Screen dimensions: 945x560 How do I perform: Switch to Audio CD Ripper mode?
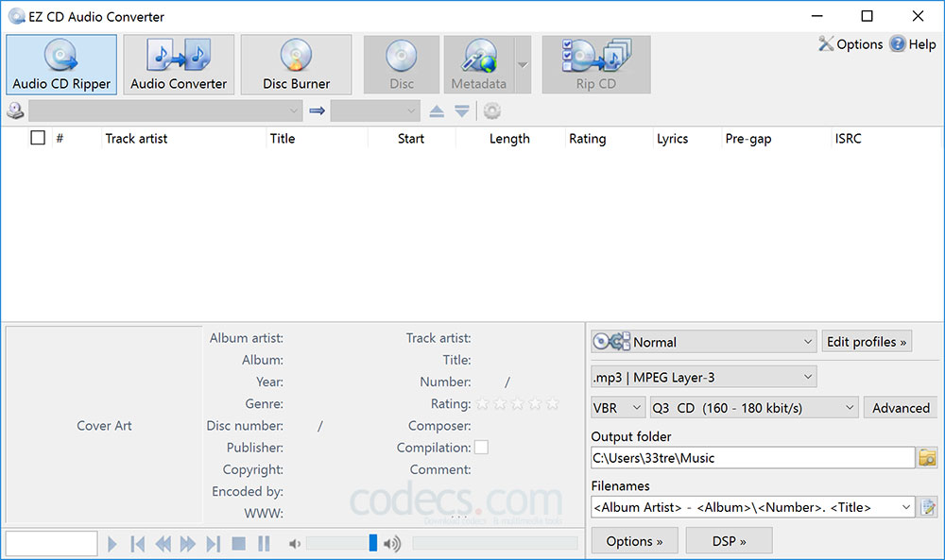click(61, 64)
